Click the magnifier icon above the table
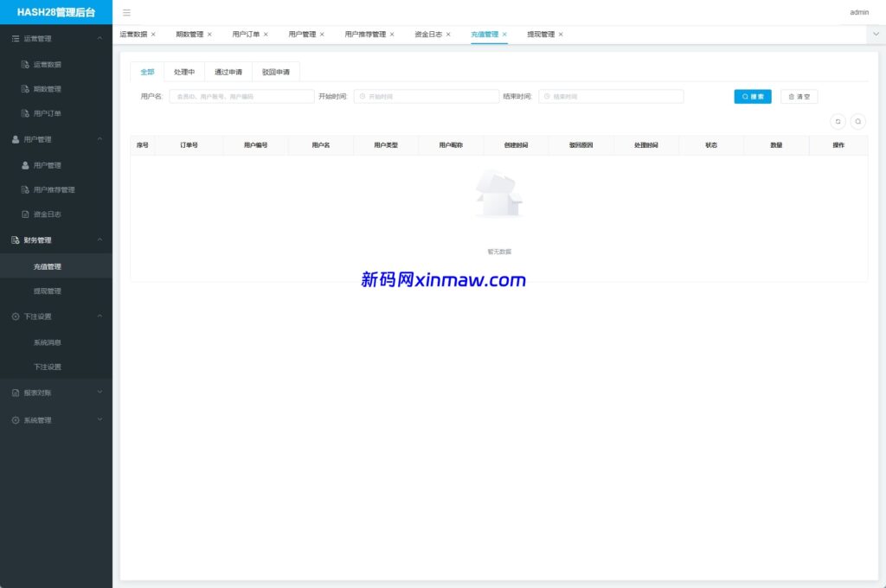 857,121
